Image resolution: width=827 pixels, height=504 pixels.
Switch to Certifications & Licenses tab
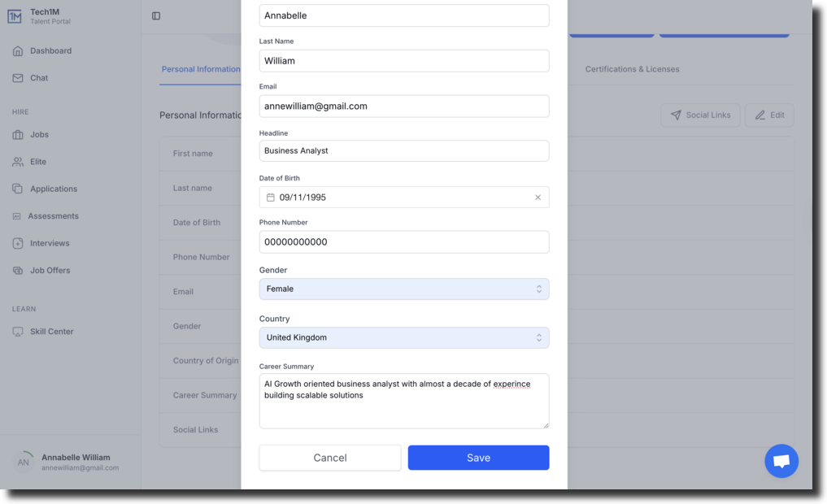coord(632,69)
